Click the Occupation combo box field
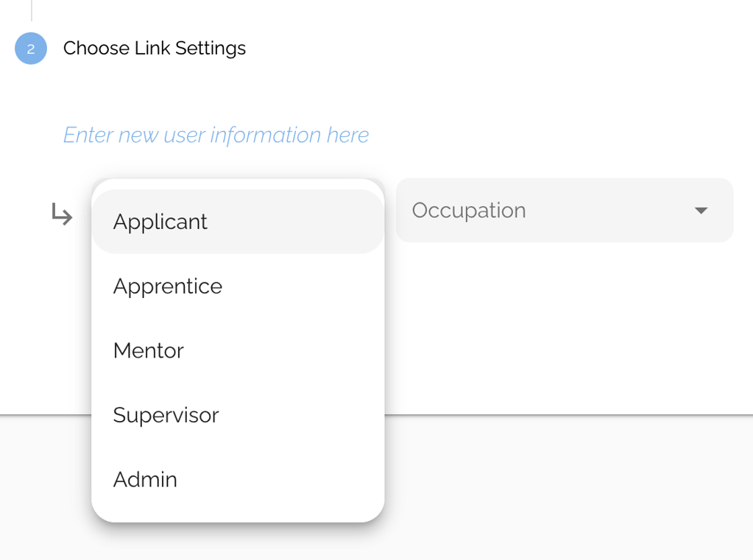 tap(565, 210)
